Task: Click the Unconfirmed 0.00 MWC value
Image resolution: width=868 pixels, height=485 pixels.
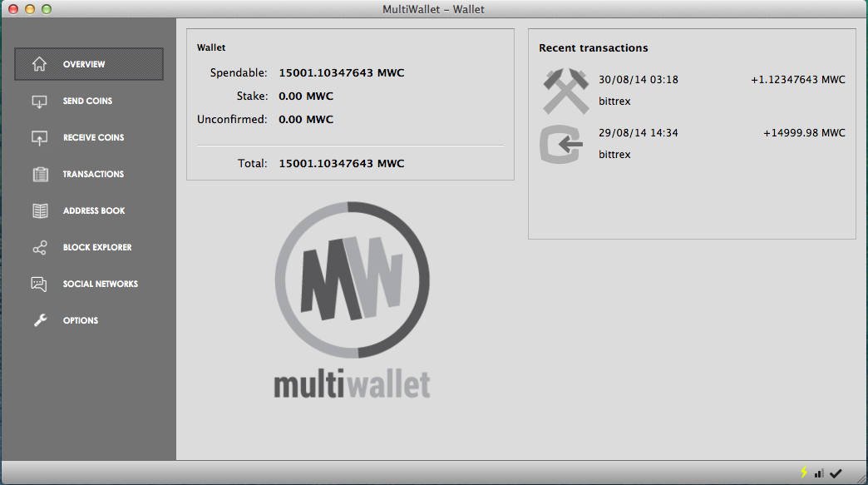Action: (x=306, y=120)
